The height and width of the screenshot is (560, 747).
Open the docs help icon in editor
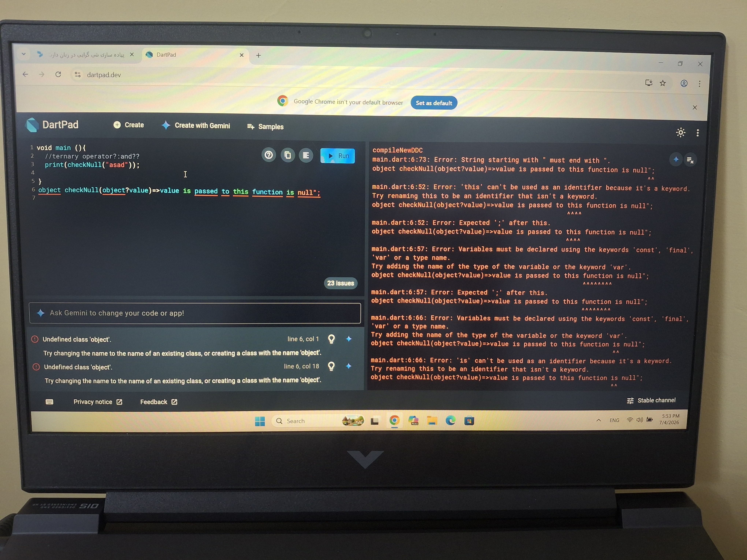[x=268, y=155]
